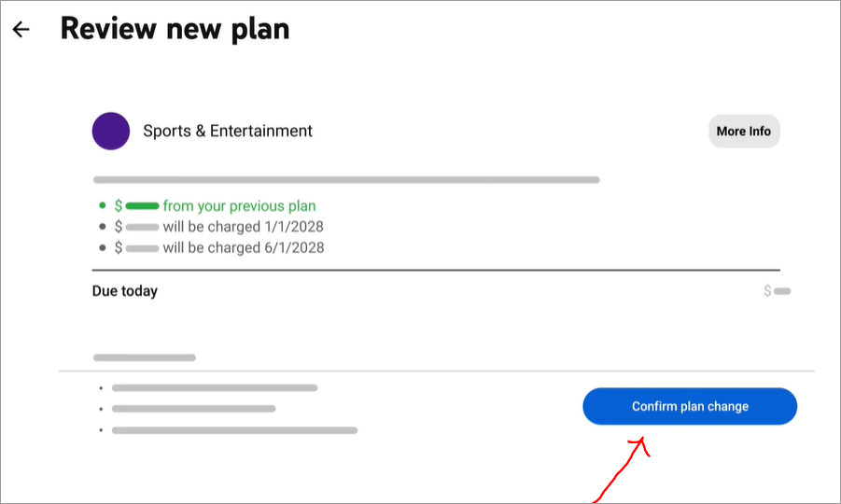Confirm the plan change
Viewport: 841px width, 504px height.
[690, 406]
